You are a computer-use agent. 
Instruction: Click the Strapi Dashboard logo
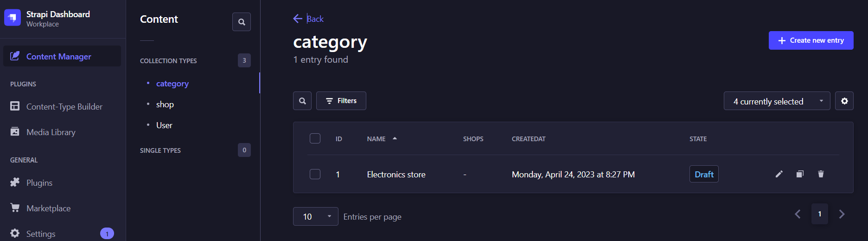[x=13, y=18]
